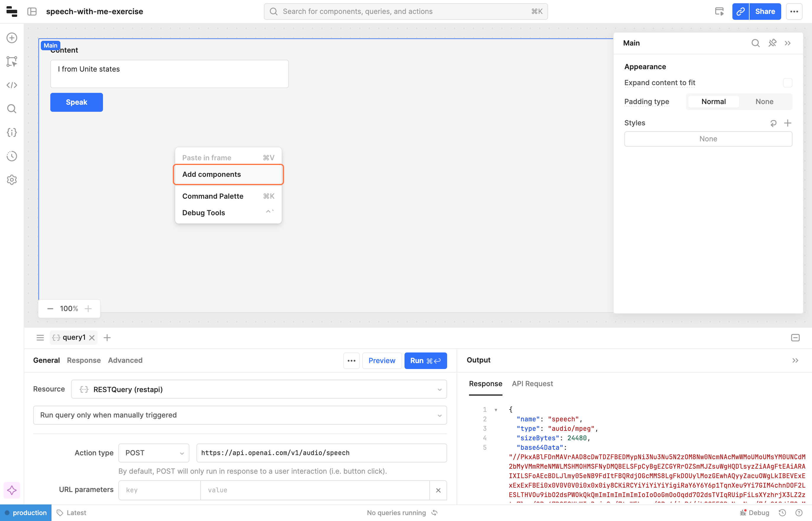Open the component tree icon in sidebar
The width and height of the screenshot is (812, 521).
[x=12, y=62]
